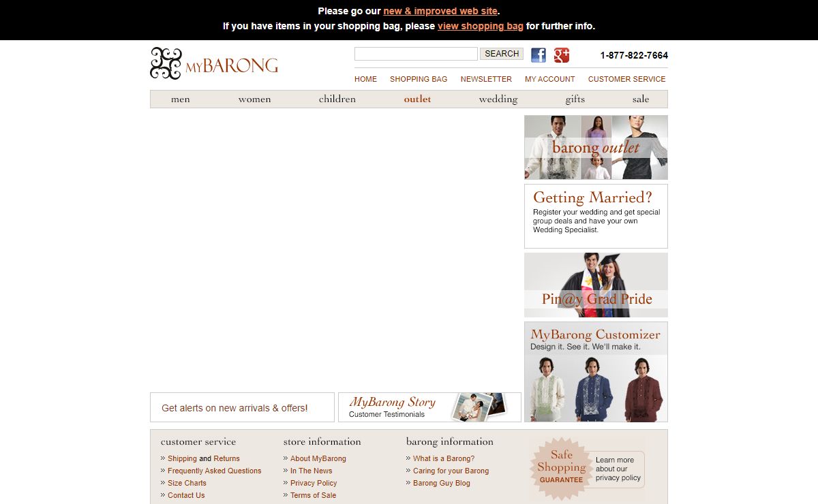Open SHOPPING BAG in the top navigation
Screen dimensions: 818x504
coord(419,79)
